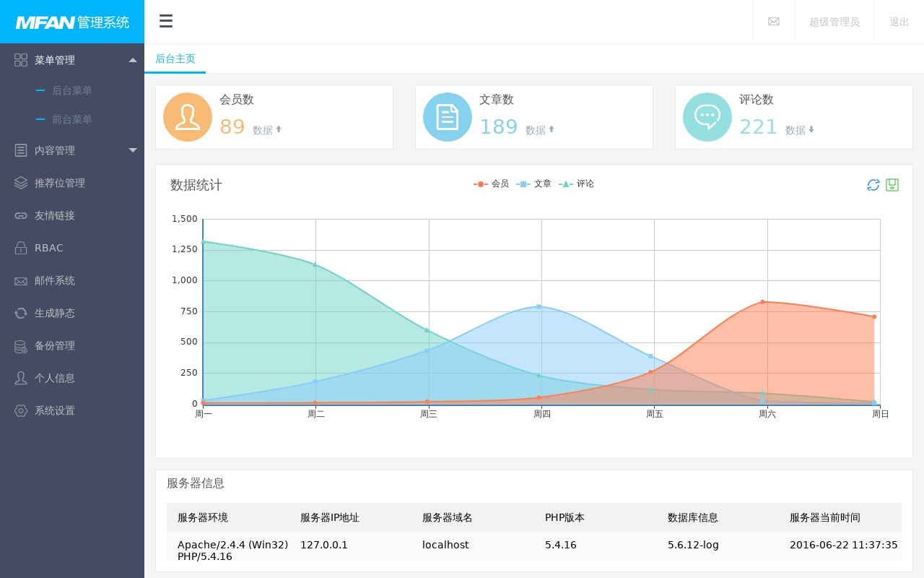This screenshot has height=578, width=924.
Task: Click the blue article document icon
Action: (x=448, y=117)
